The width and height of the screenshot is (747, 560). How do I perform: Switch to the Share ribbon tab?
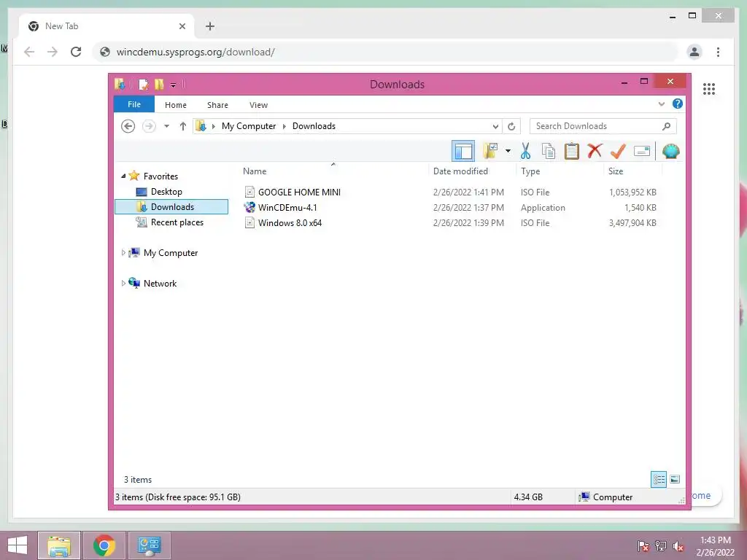click(x=217, y=105)
